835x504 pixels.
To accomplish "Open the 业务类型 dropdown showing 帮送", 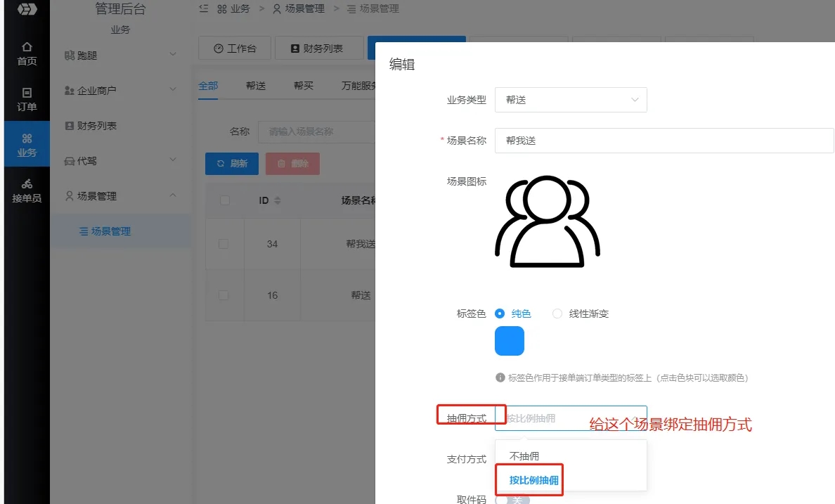I will [x=571, y=100].
